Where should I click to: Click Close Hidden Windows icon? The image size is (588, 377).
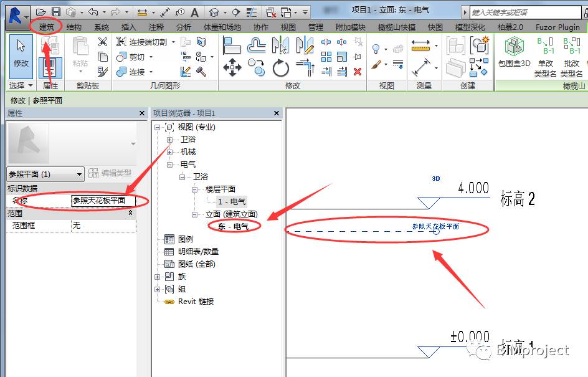pyautogui.click(x=270, y=12)
